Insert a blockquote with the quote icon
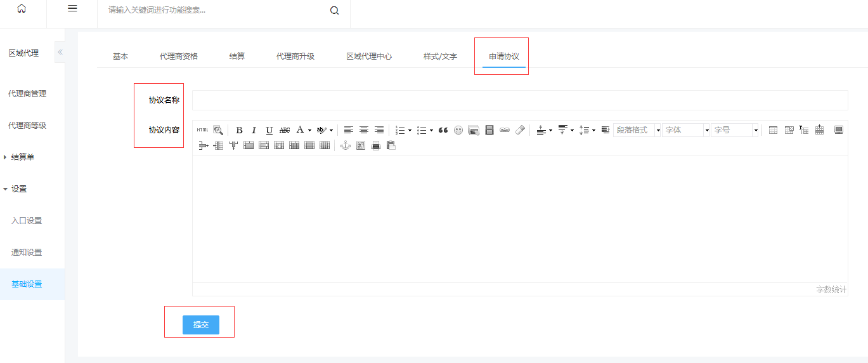 pos(443,130)
